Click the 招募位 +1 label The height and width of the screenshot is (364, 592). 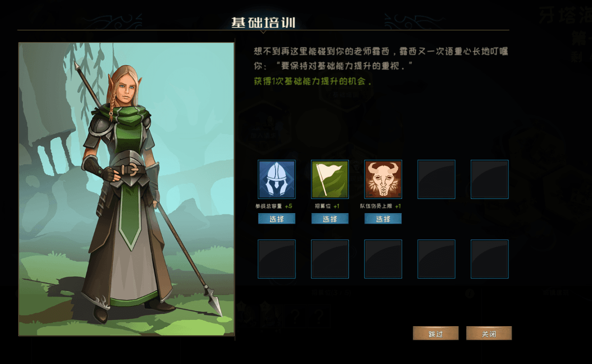pos(327,206)
